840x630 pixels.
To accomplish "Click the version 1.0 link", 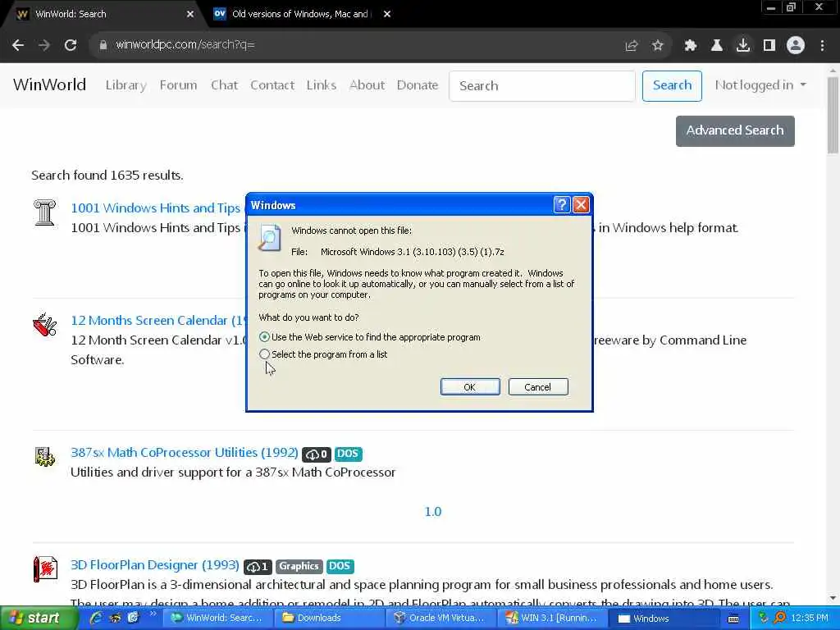I will click(433, 512).
